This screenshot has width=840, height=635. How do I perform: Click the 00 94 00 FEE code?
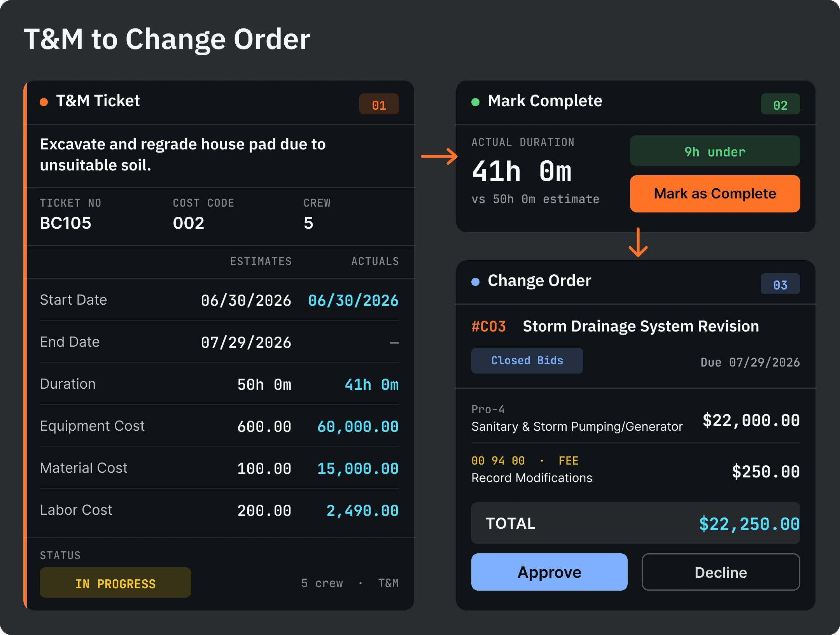(x=525, y=461)
